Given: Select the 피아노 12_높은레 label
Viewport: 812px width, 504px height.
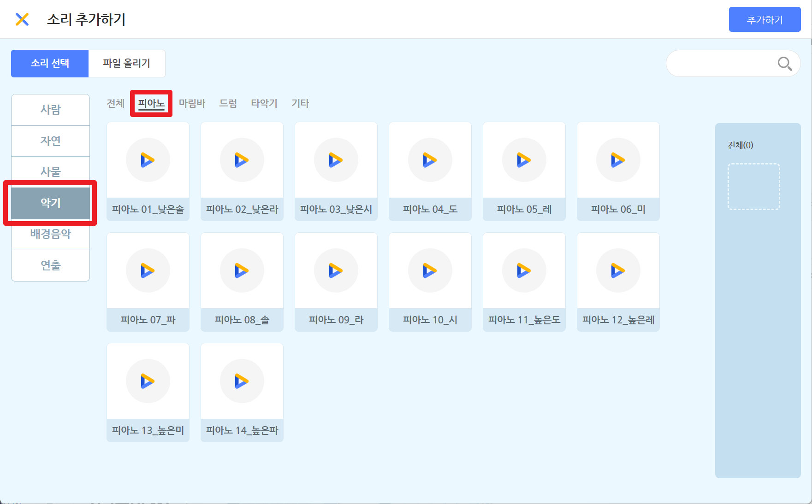Looking at the screenshot, I should (618, 320).
